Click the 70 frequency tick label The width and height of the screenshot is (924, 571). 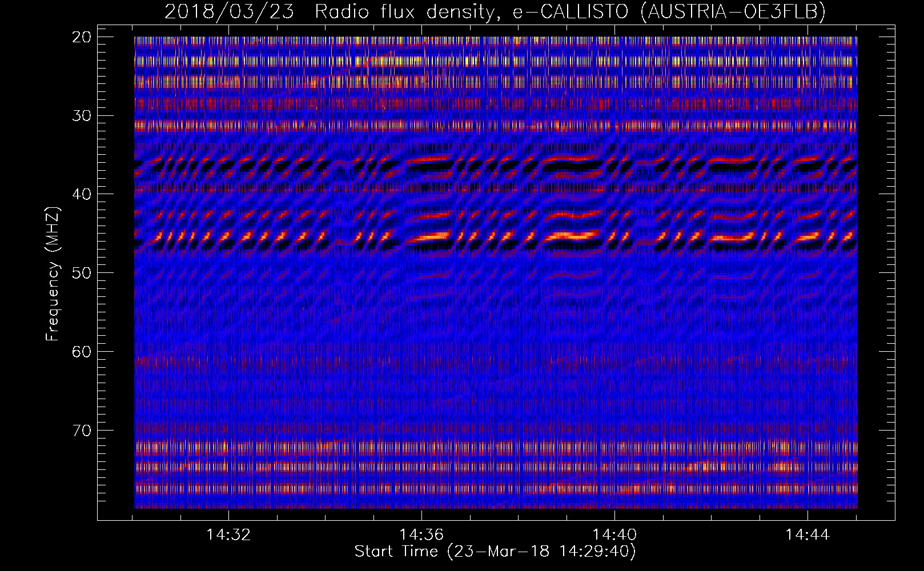pyautogui.click(x=82, y=430)
